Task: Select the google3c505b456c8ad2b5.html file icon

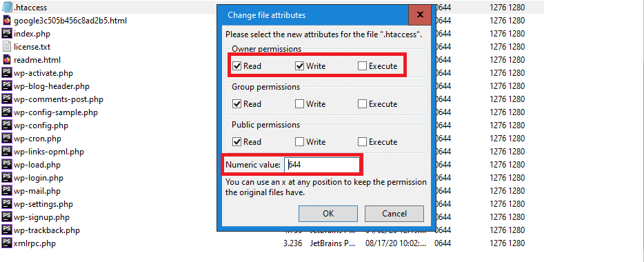Action: (x=7, y=21)
